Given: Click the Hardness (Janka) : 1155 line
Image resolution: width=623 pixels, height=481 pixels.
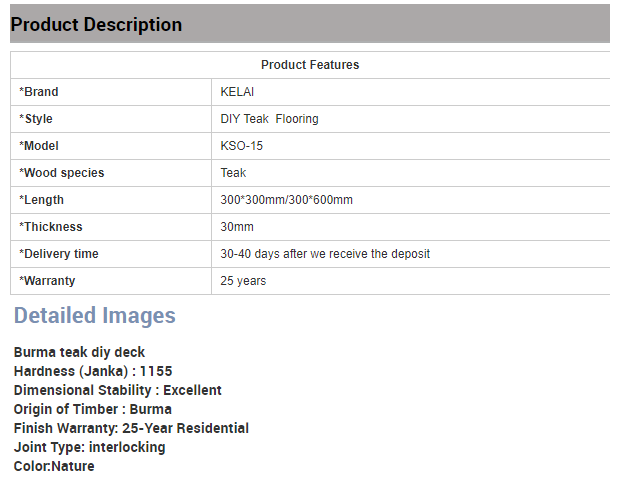Looking at the screenshot, I should (93, 371).
